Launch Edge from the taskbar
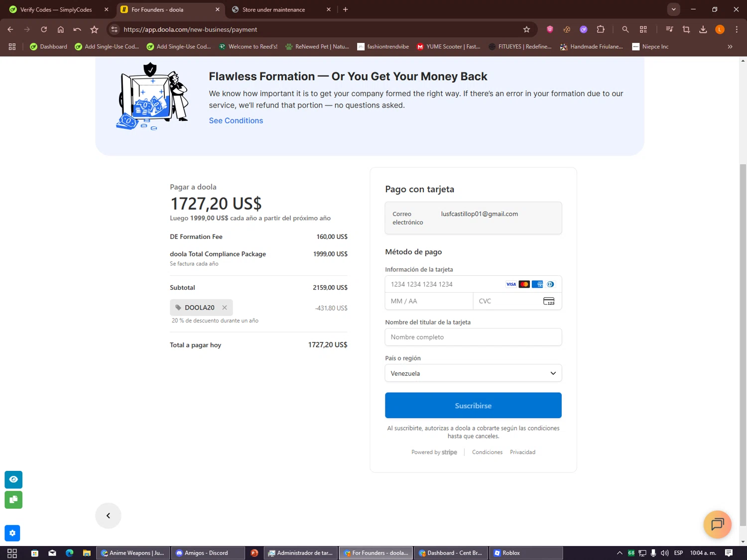Image resolution: width=747 pixels, height=560 pixels. 70,553
